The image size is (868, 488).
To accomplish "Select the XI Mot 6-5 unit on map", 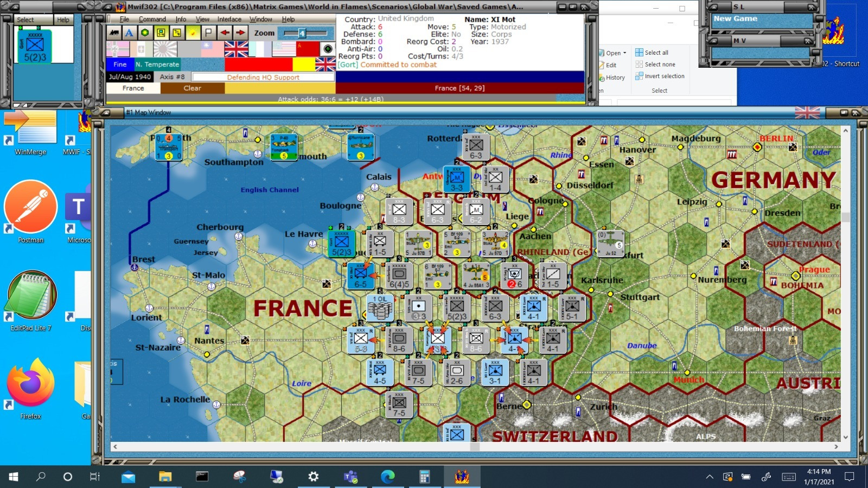I will click(360, 275).
